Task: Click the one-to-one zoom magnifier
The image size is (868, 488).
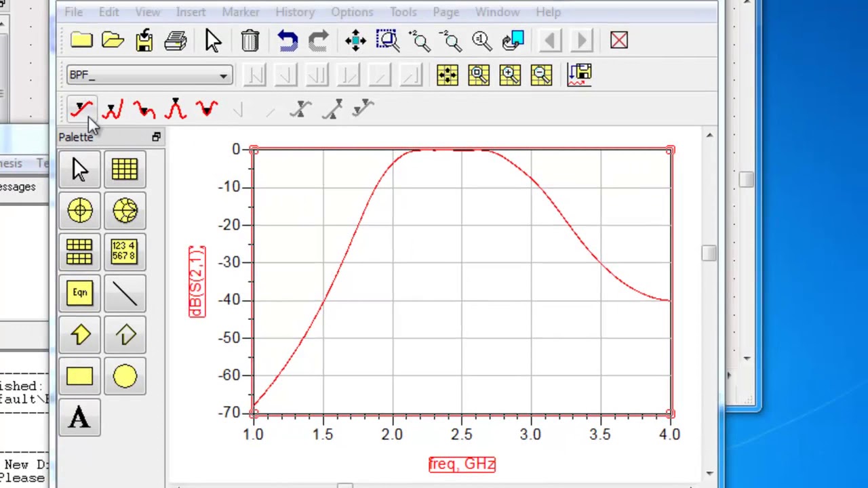Action: point(482,41)
